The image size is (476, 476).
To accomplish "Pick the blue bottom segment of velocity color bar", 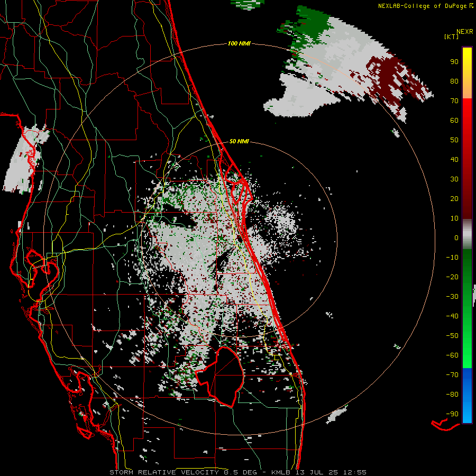I will [x=467, y=396].
